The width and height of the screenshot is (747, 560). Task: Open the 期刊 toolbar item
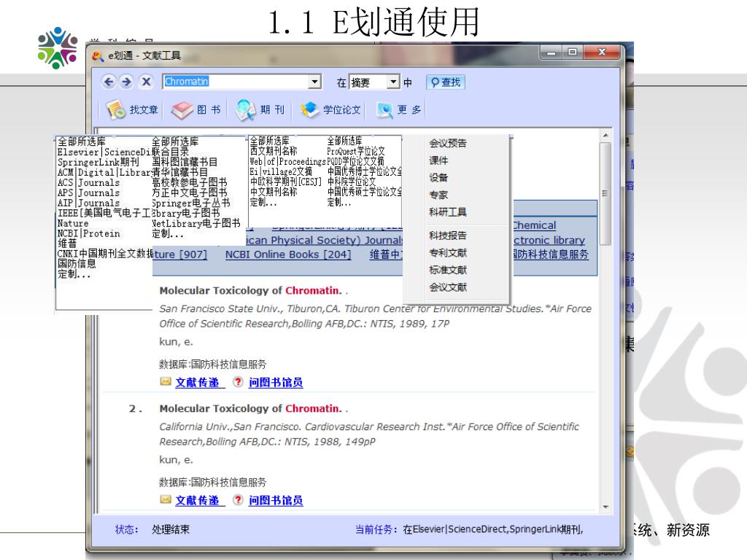click(x=260, y=109)
